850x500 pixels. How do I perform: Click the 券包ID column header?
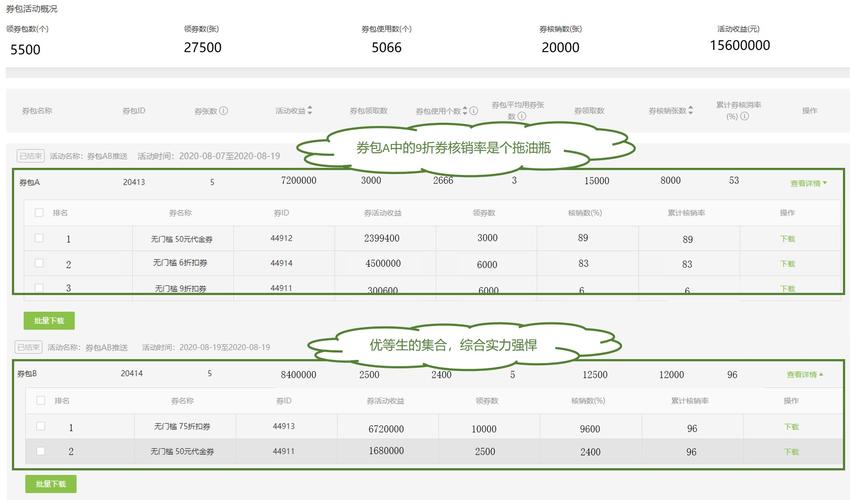[x=134, y=111]
